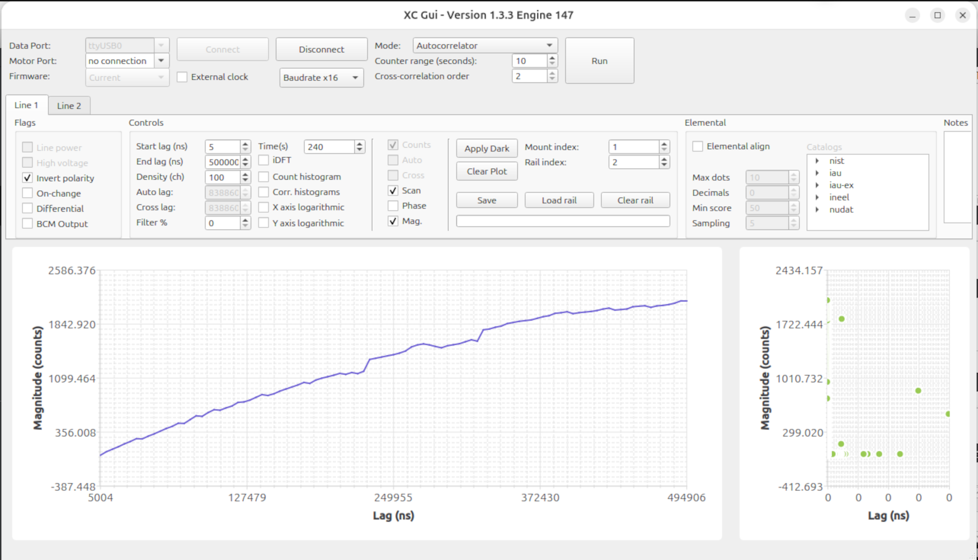978x560 pixels.
Task: Enable the Phase checkbox
Action: [393, 206]
